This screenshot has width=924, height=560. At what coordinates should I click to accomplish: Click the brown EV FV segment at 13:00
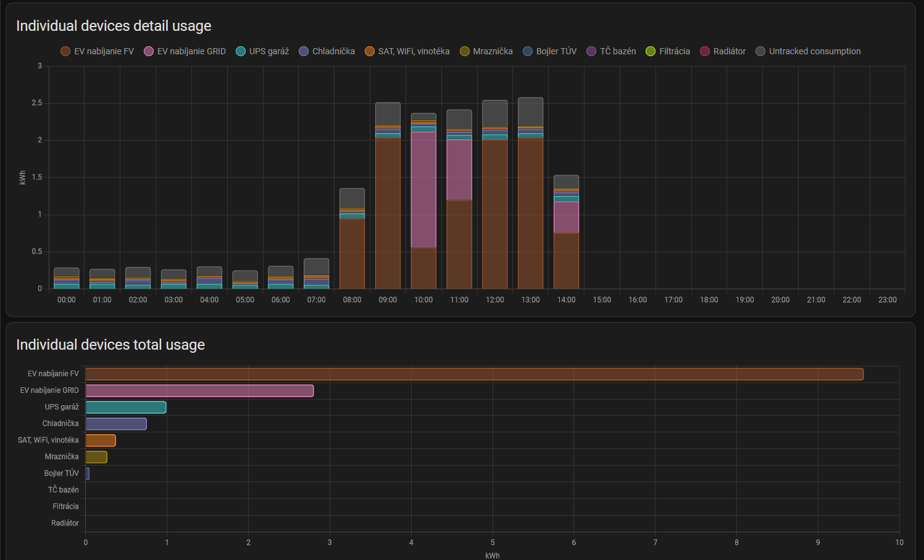pyautogui.click(x=530, y=213)
